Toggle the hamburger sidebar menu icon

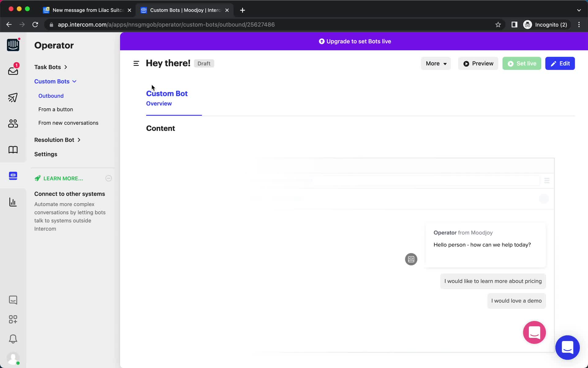(136, 63)
